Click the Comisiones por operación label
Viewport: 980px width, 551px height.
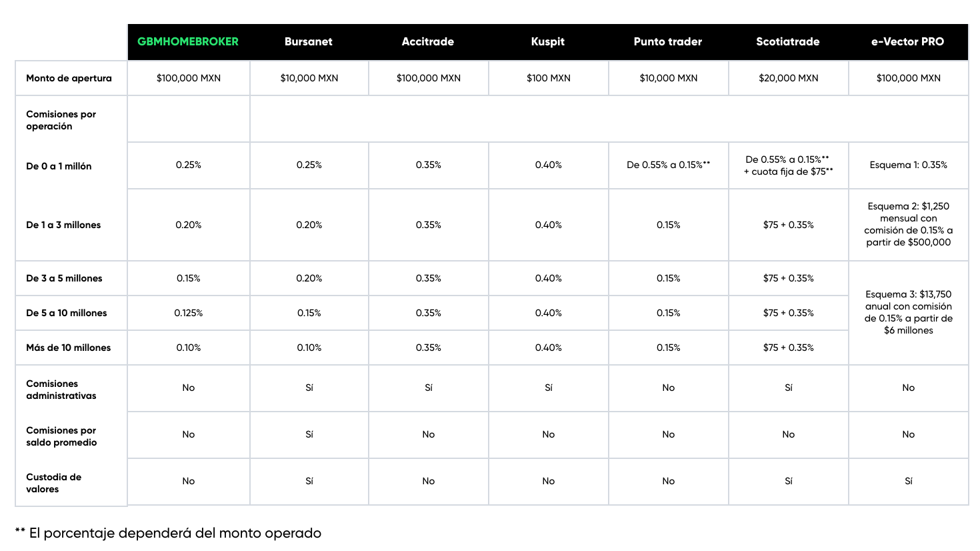(x=61, y=120)
